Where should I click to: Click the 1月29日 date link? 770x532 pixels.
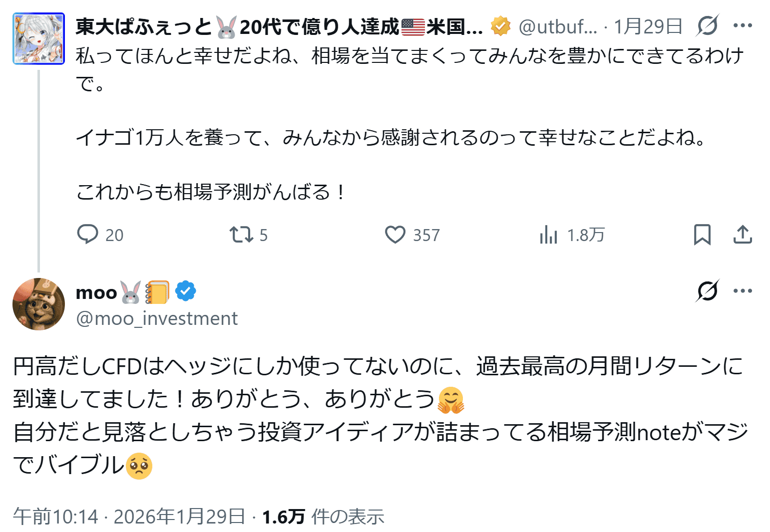click(648, 26)
